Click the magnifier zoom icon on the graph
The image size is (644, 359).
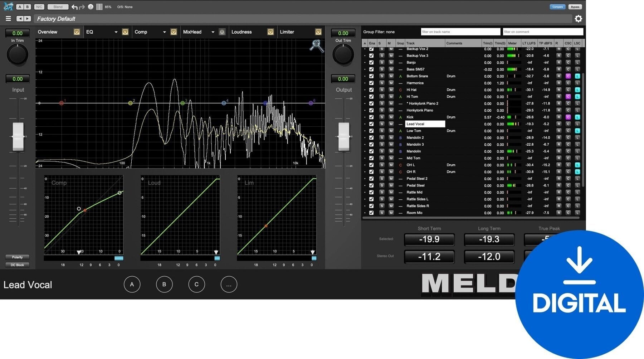(x=317, y=46)
